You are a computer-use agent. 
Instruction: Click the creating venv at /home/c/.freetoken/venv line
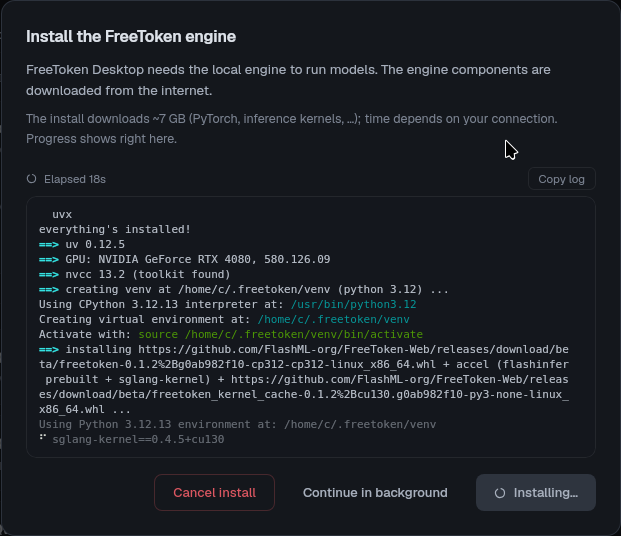257,290
